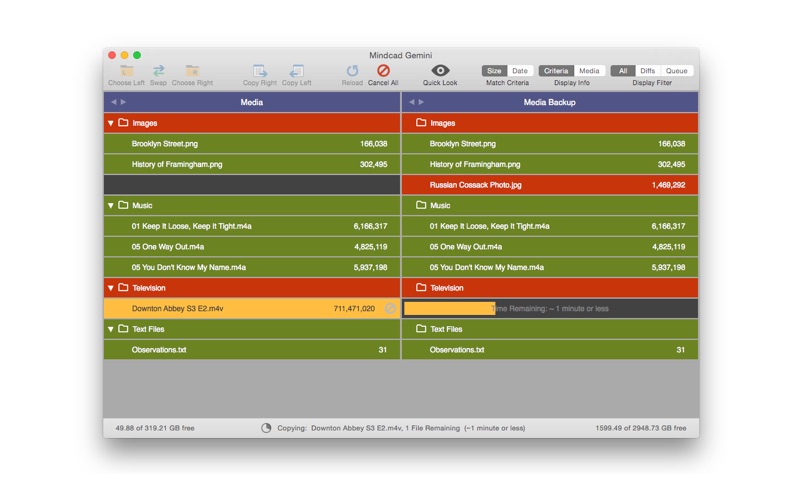Click the Choose Left folder icon
The width and height of the screenshot is (800, 500).
[126, 71]
